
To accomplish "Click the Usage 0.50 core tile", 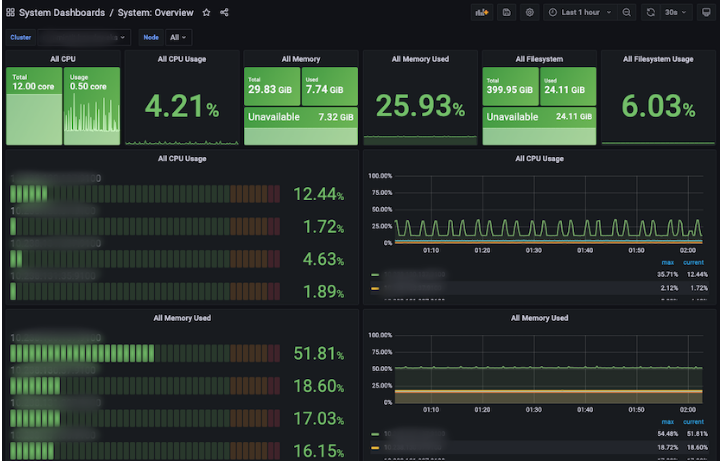I will [x=92, y=106].
